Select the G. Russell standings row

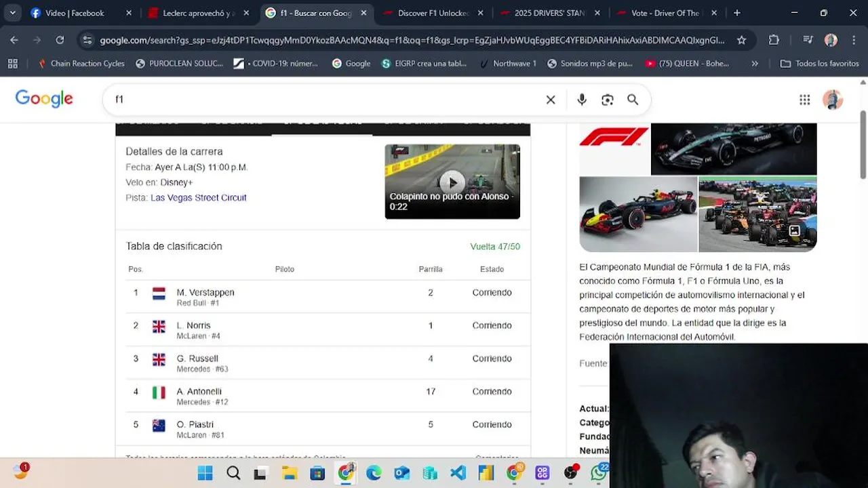[323, 363]
